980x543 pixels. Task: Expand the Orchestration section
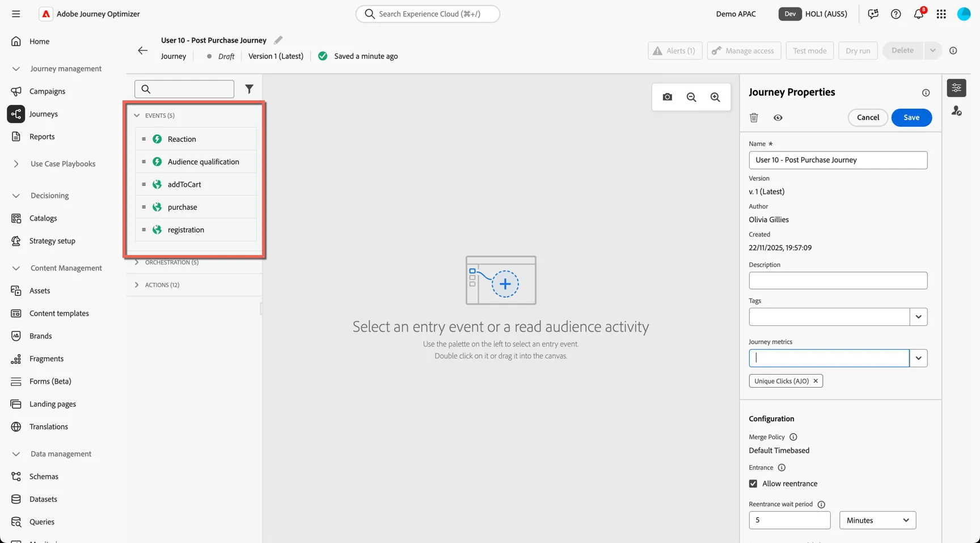(137, 262)
